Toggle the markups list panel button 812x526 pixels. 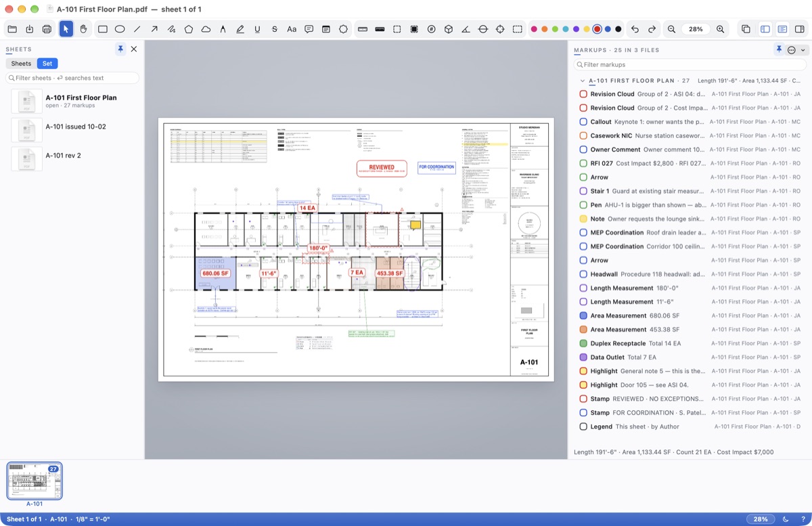coord(782,29)
